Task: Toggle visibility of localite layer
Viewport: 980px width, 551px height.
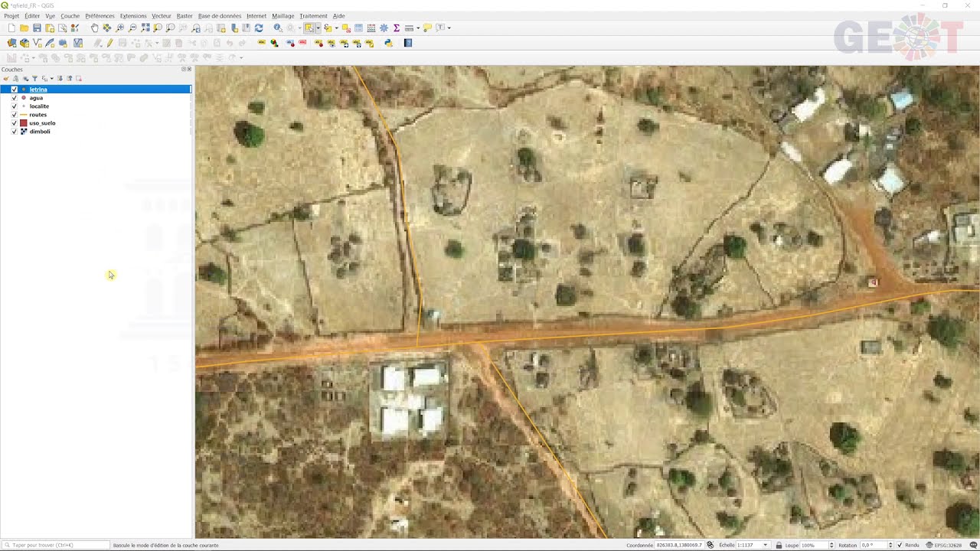Action: click(x=15, y=106)
